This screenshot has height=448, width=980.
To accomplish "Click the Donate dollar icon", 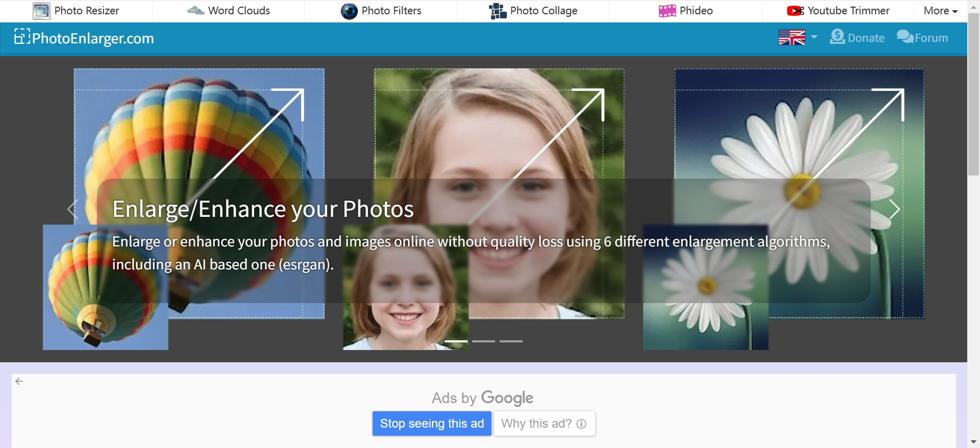I will 837,37.
